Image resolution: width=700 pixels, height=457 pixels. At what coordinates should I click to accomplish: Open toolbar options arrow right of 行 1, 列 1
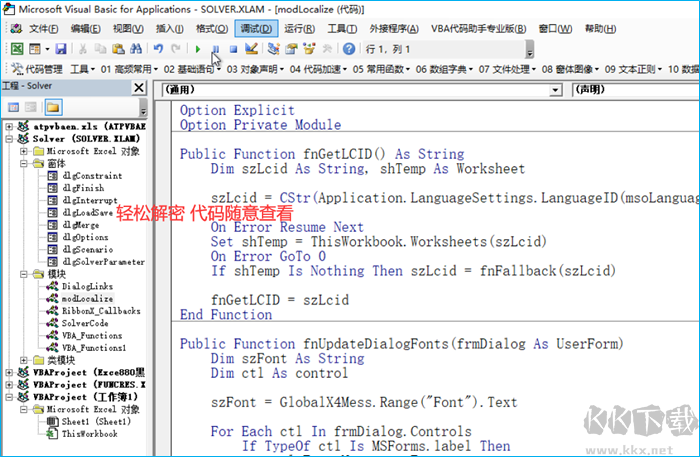point(529,49)
